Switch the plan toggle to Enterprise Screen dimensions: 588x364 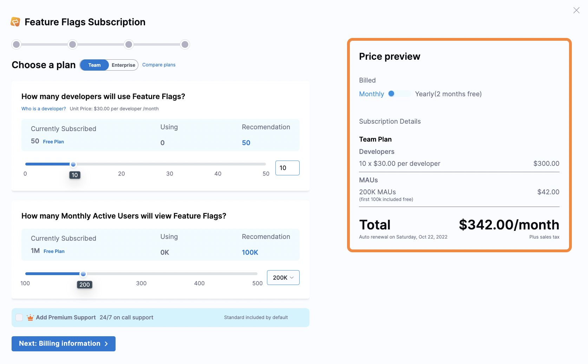[123, 65]
